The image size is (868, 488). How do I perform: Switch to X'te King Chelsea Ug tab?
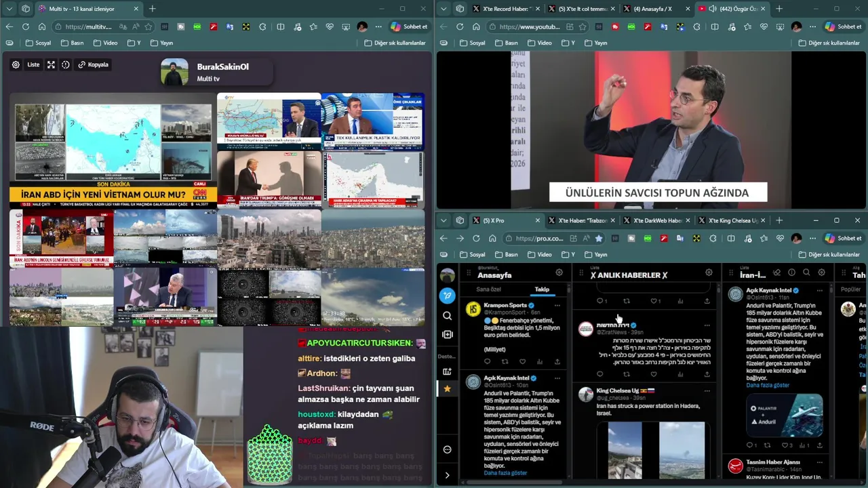(x=732, y=220)
